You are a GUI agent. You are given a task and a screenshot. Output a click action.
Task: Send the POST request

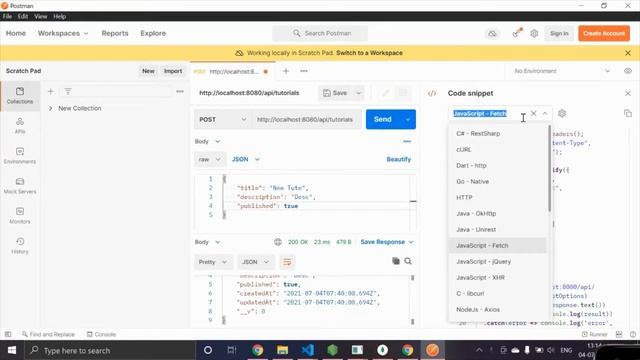(383, 120)
